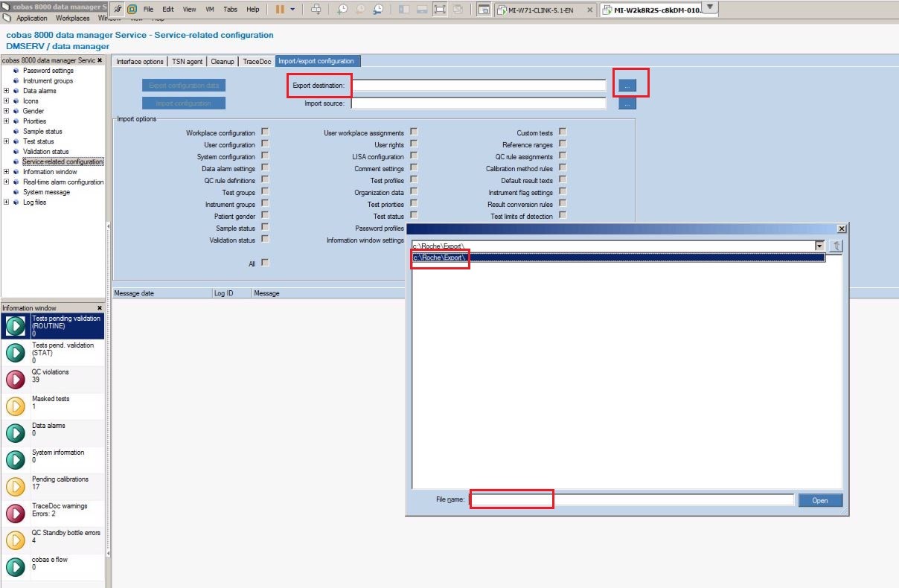Click the green square icon beside File menu

click(132, 10)
